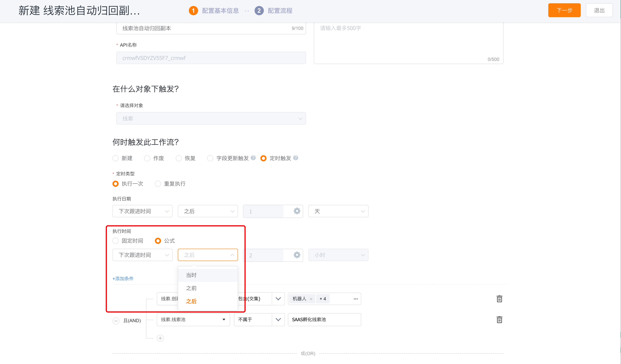Image resolution: width=621 pixels, height=364 pixels.
Task: Click the API名称 input field
Action: click(211, 58)
